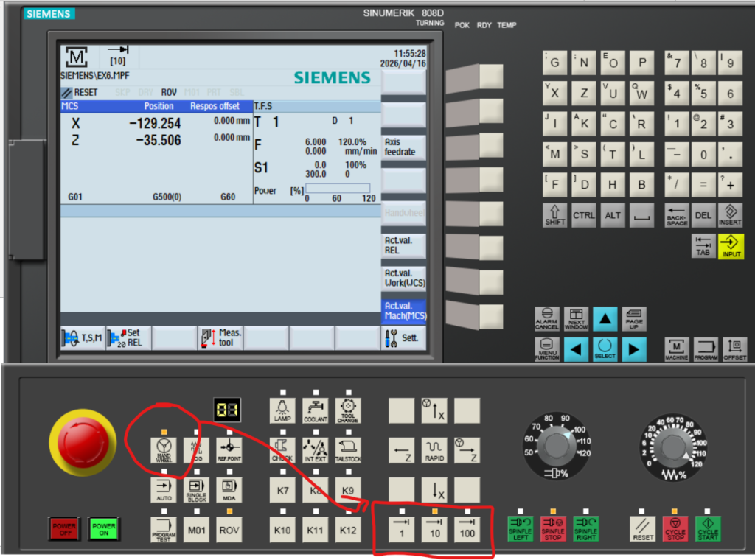Screen dimensions: 755x560
Task: Click the feedrate override rotary dial
Action: tap(672, 447)
